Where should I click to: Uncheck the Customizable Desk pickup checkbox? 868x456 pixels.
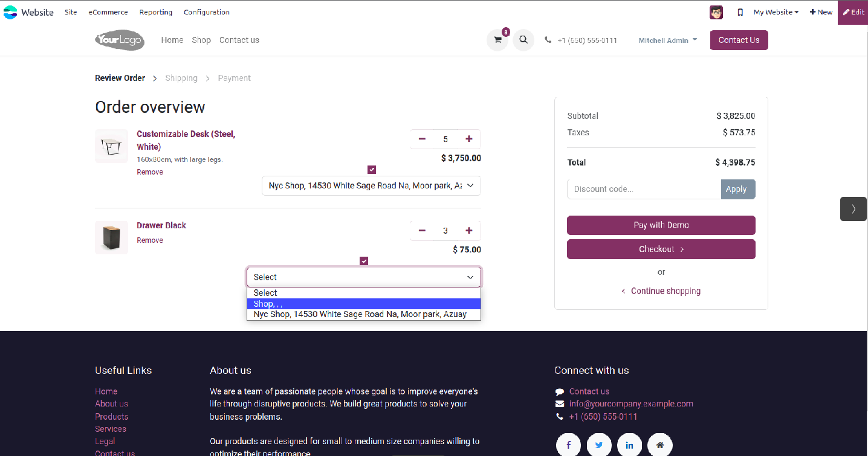click(x=372, y=170)
